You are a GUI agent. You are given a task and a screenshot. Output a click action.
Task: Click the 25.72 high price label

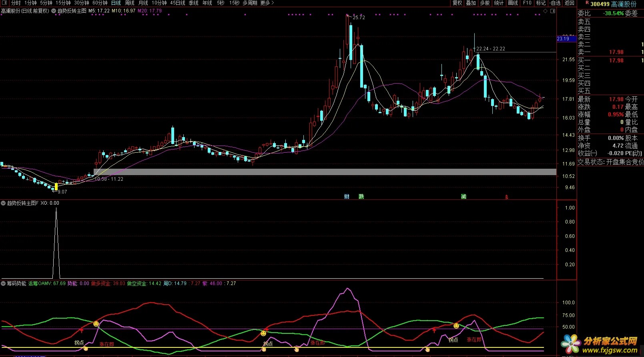point(359,18)
